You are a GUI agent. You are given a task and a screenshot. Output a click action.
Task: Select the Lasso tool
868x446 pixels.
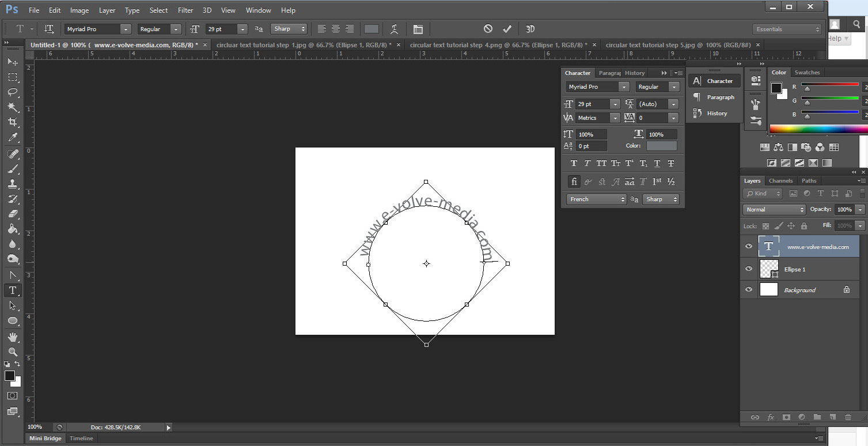pyautogui.click(x=12, y=92)
